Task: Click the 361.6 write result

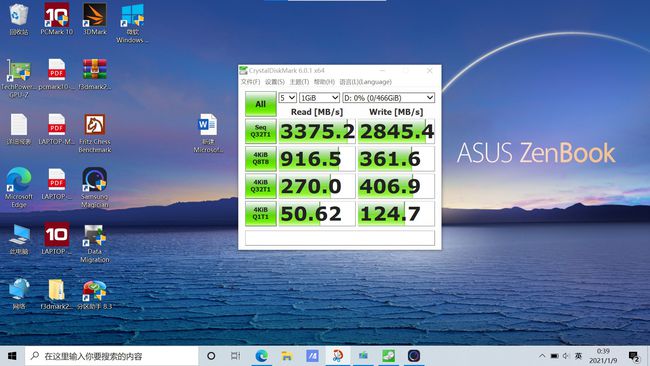Action: (x=396, y=159)
